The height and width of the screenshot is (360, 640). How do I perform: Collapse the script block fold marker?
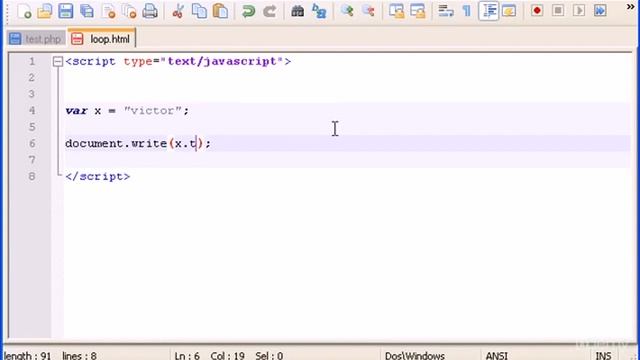coord(58,62)
